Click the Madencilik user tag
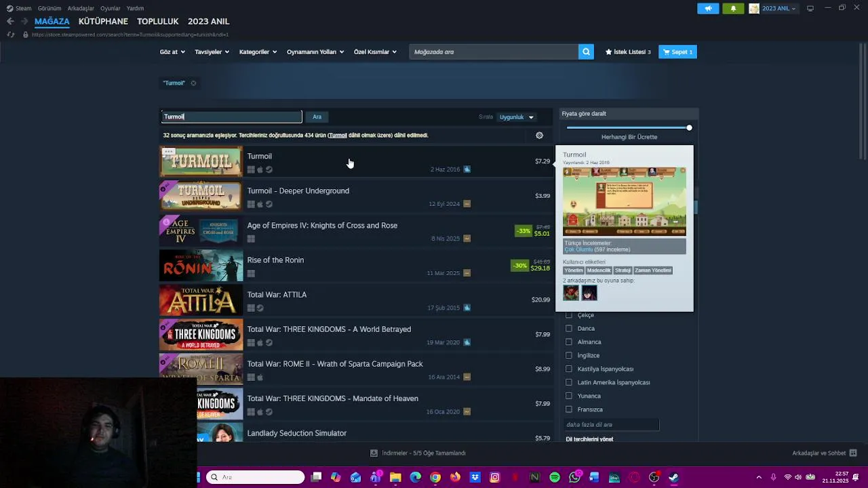Screen dimensions: 868x488 pyautogui.click(x=599, y=270)
